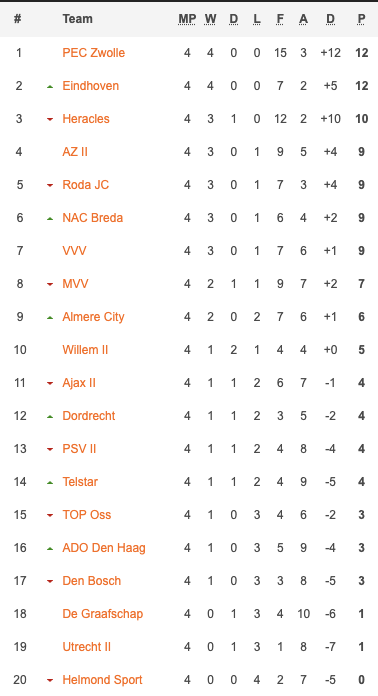Click the red down arrow next to Helmond Sport

tap(50, 680)
